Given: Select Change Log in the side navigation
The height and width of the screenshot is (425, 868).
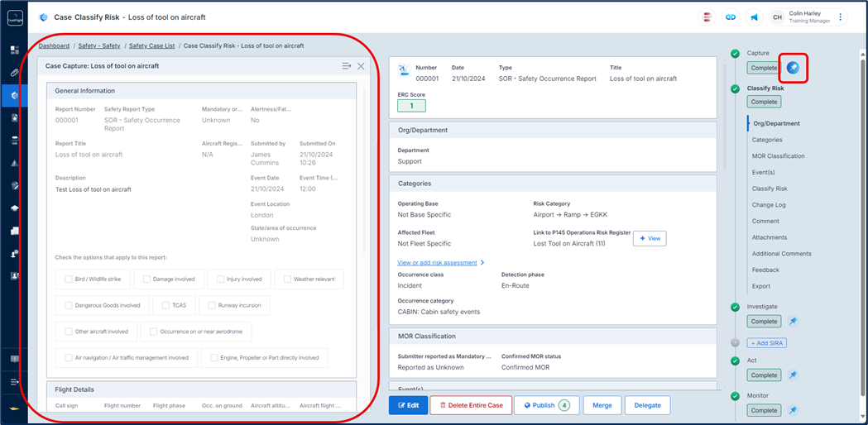Looking at the screenshot, I should (x=769, y=205).
